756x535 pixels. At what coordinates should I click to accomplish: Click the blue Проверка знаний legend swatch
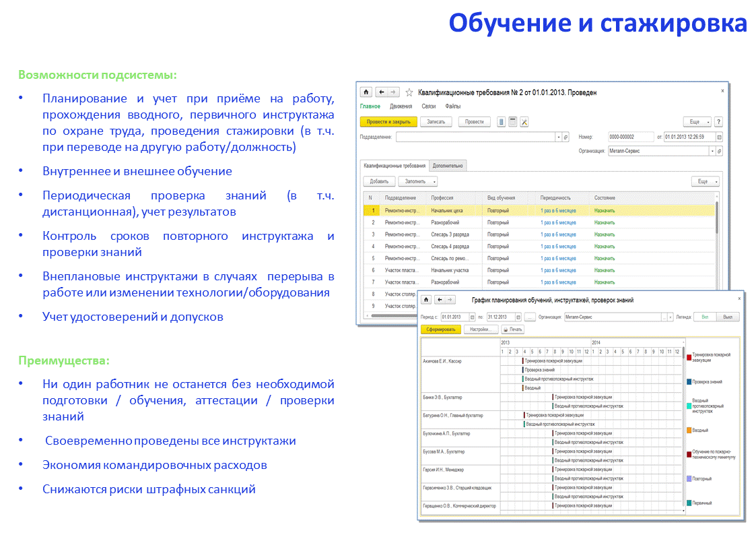point(689,382)
